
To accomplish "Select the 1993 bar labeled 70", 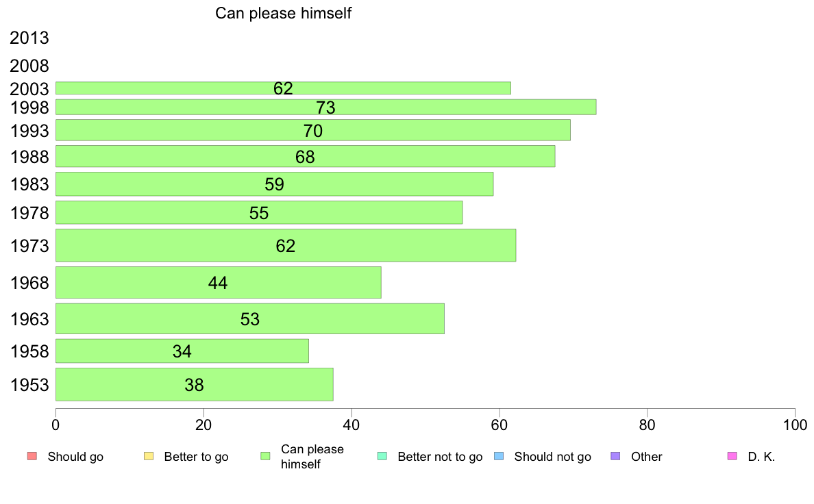I will (x=313, y=130).
